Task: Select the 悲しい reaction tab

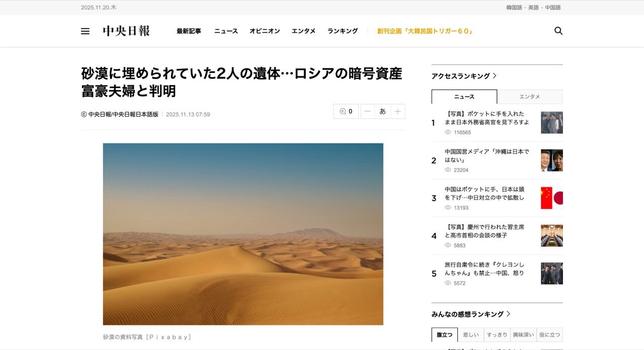Action: 471,335
